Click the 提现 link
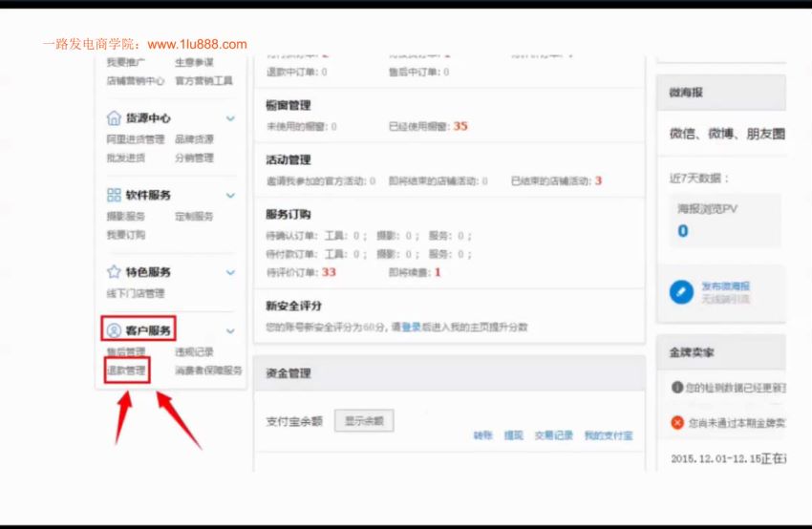Image resolution: width=812 pixels, height=529 pixels. [x=514, y=435]
